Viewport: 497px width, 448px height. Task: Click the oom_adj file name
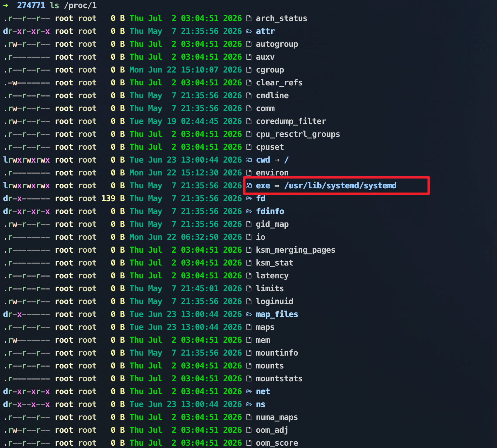pyautogui.click(x=272, y=430)
